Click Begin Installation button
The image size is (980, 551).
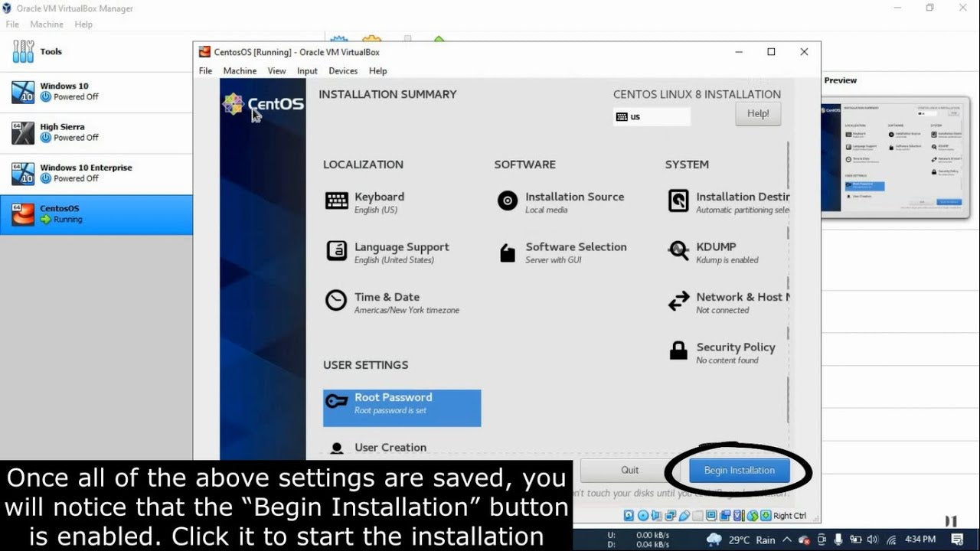click(740, 470)
